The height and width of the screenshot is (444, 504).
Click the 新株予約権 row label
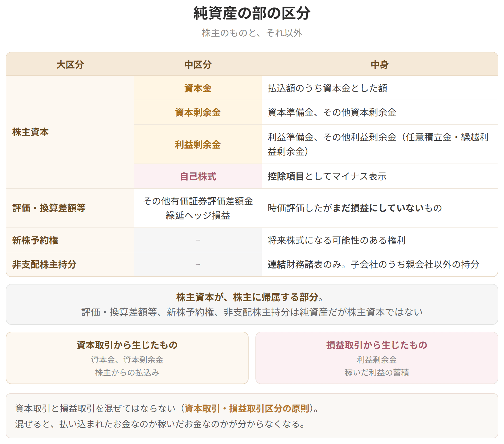(x=35, y=240)
